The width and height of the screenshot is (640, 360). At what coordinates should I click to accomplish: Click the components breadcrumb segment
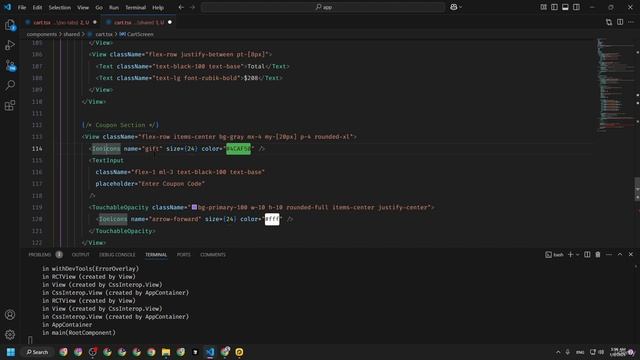coord(42,34)
